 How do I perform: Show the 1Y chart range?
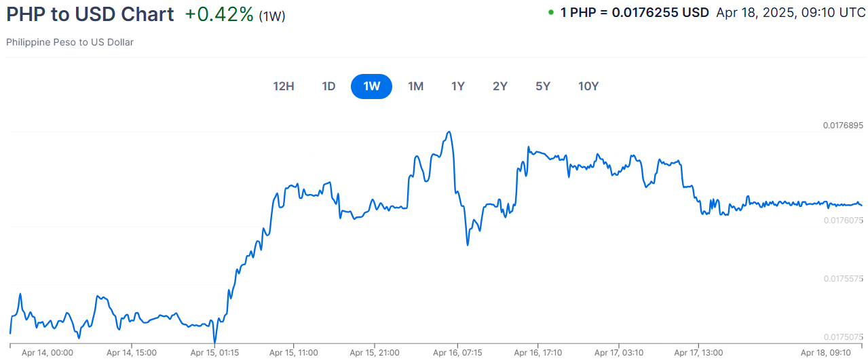458,86
